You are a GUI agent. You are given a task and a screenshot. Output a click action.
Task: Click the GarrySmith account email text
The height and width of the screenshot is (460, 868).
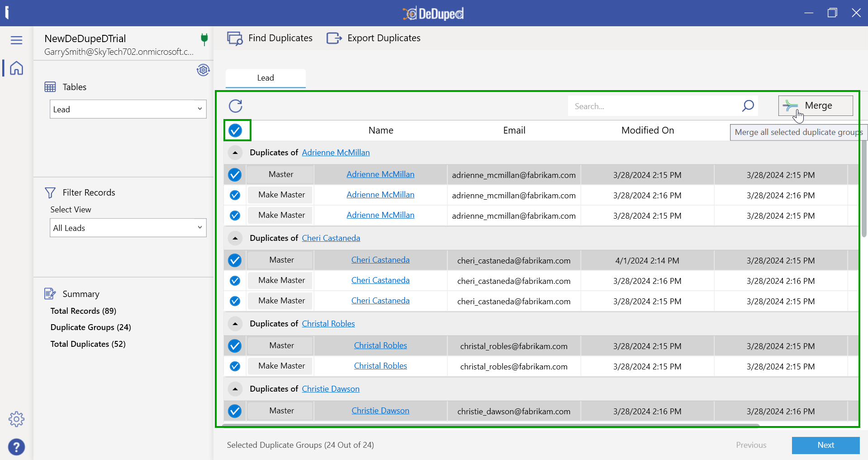(119, 52)
